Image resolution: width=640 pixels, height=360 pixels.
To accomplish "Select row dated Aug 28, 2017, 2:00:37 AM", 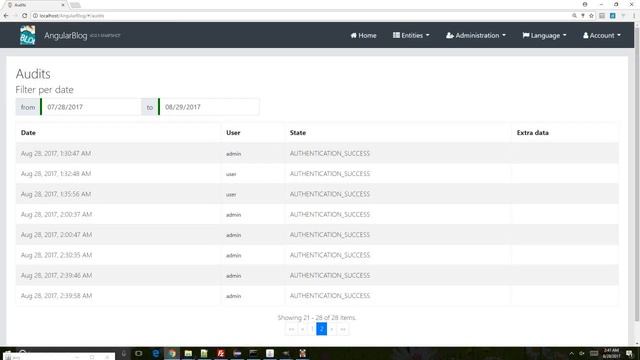I will [x=317, y=215].
